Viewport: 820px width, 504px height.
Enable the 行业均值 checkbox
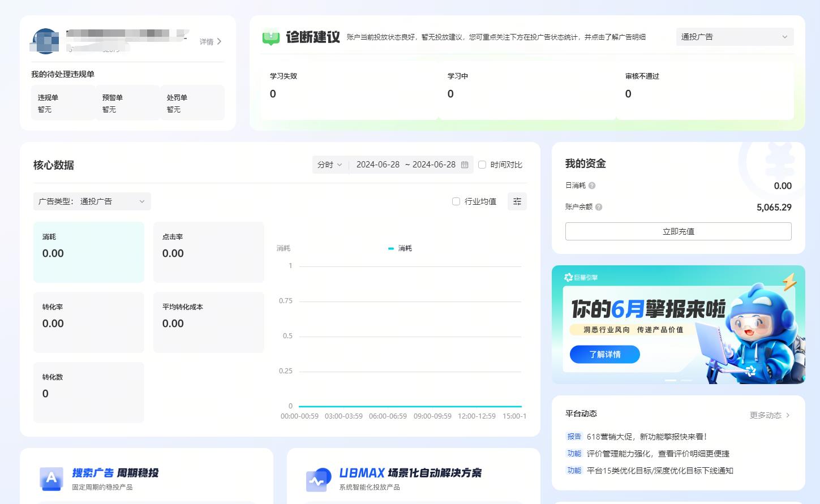click(x=456, y=201)
